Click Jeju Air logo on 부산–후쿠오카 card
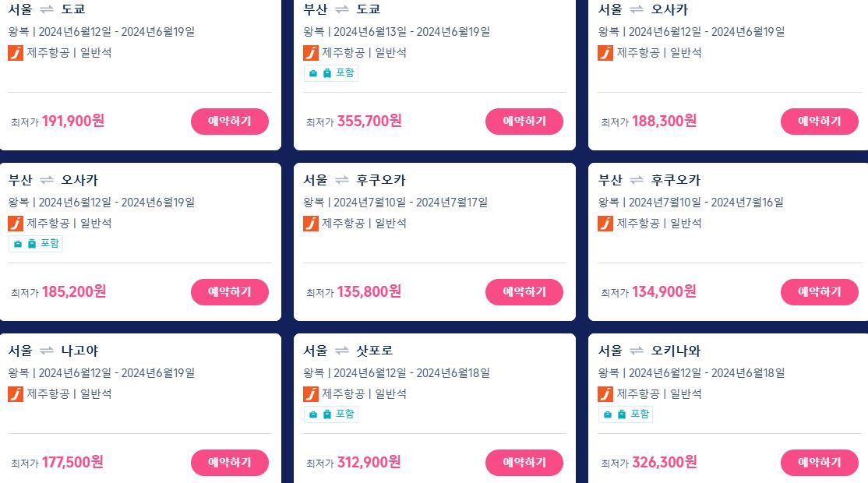This screenshot has height=483, width=868. [605, 224]
